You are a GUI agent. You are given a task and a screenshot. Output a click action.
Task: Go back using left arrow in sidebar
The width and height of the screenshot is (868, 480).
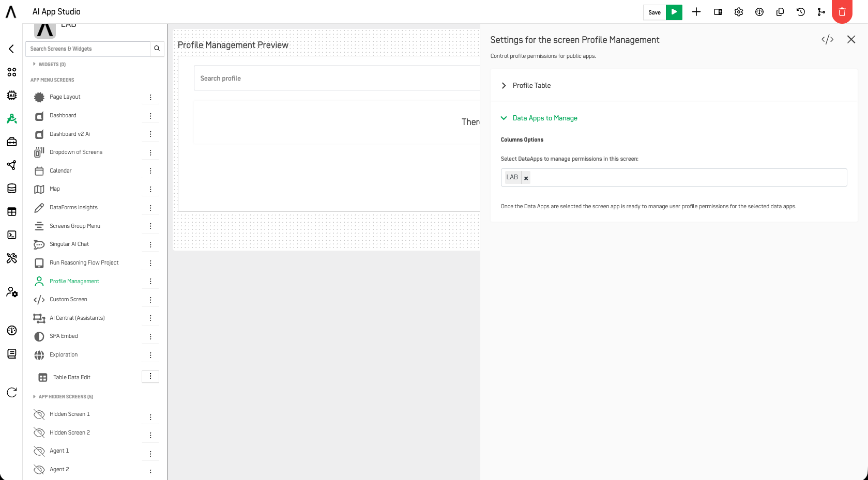click(11, 49)
